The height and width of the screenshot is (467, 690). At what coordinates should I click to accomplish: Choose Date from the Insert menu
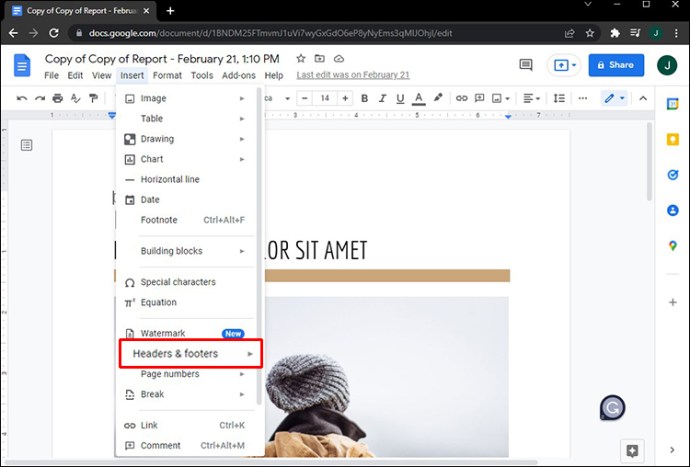click(185, 199)
